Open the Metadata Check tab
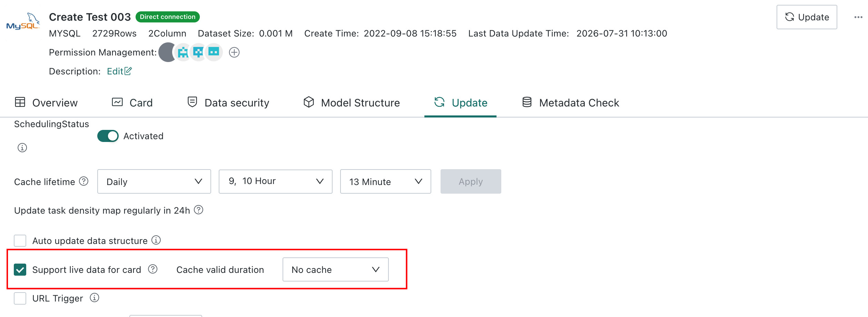 [x=571, y=103]
